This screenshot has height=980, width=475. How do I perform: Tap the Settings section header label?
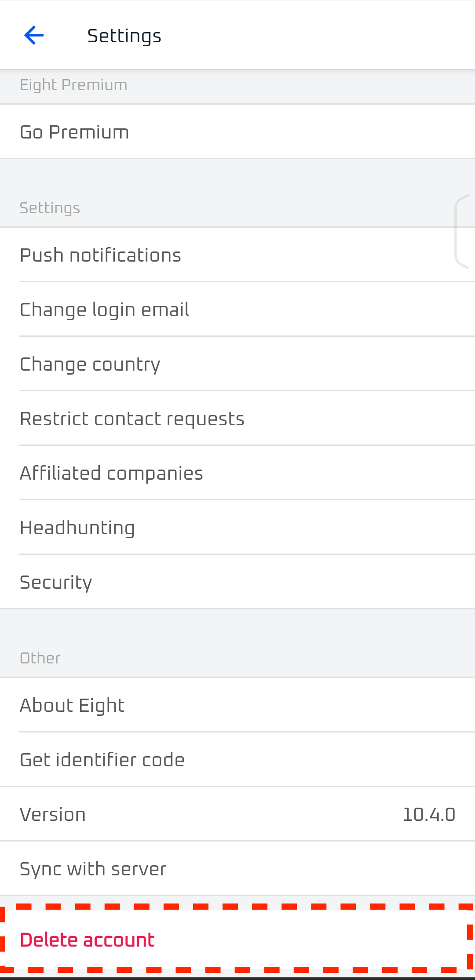pyautogui.click(x=50, y=208)
